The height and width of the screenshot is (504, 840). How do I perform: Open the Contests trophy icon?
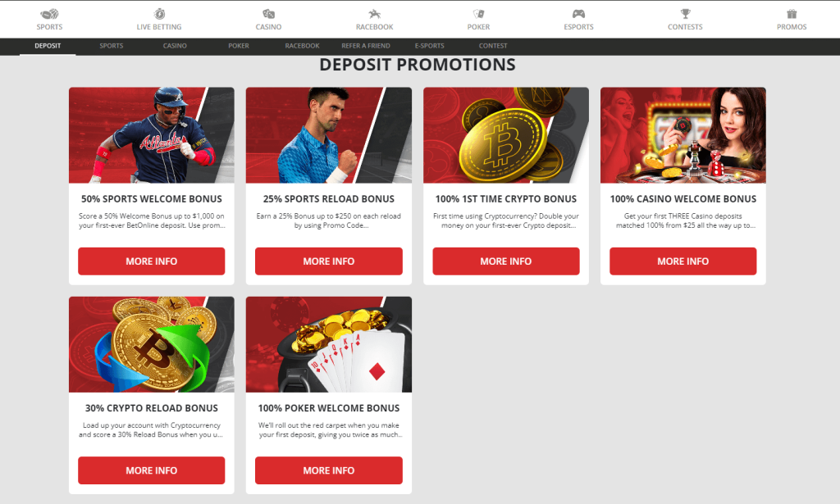685,15
